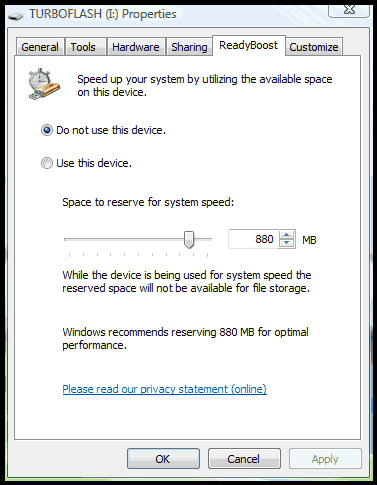The image size is (377, 485).
Task: Confirm with the OK button
Action: tap(163, 459)
